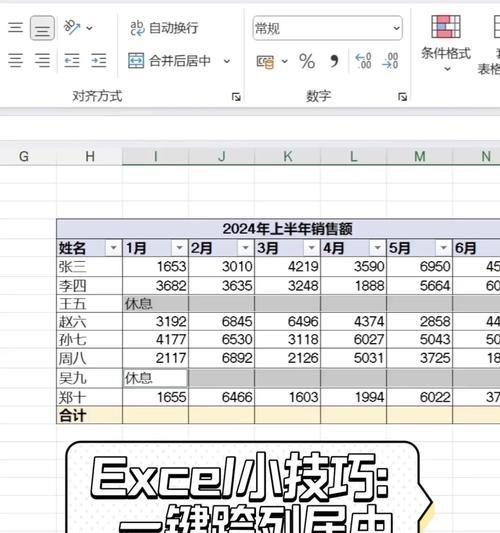Toggle 自动换行 wrap text
The height and width of the screenshot is (533, 500).
click(x=164, y=28)
